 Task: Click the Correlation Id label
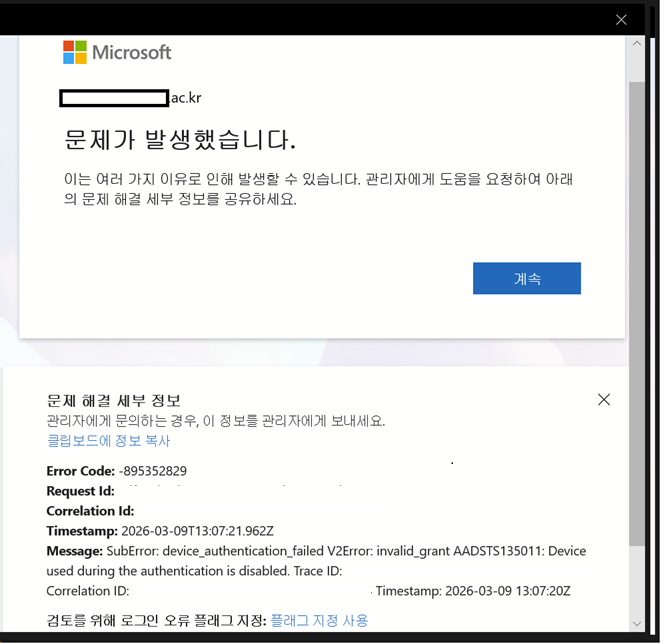tap(90, 511)
